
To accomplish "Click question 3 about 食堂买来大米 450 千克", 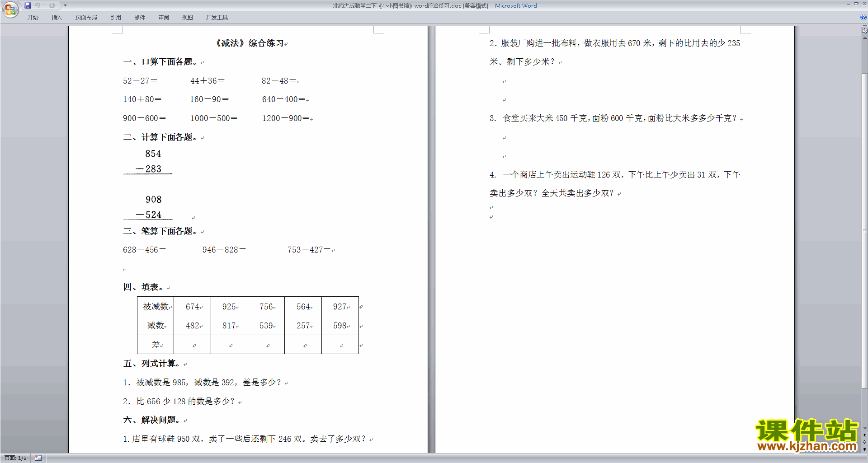I will click(614, 118).
